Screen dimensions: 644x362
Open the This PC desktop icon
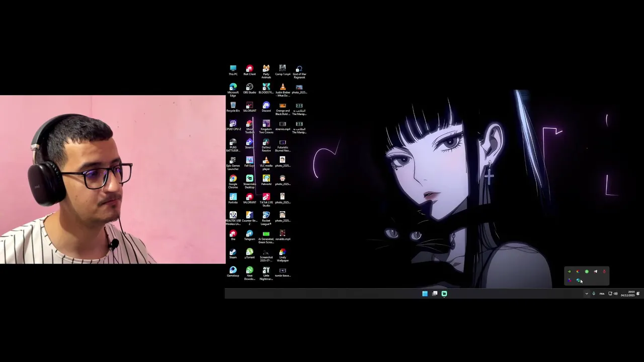(233, 70)
